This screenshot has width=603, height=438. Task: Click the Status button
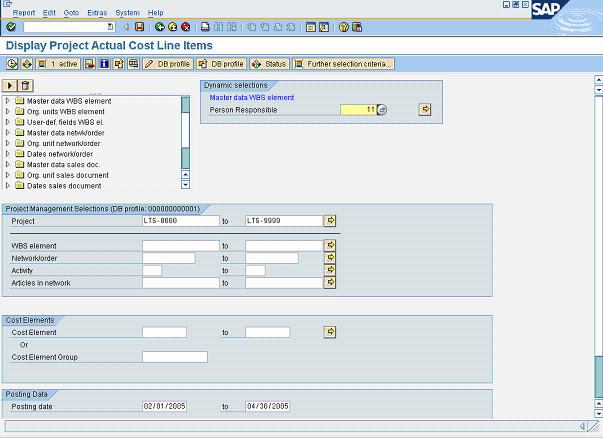[269, 64]
